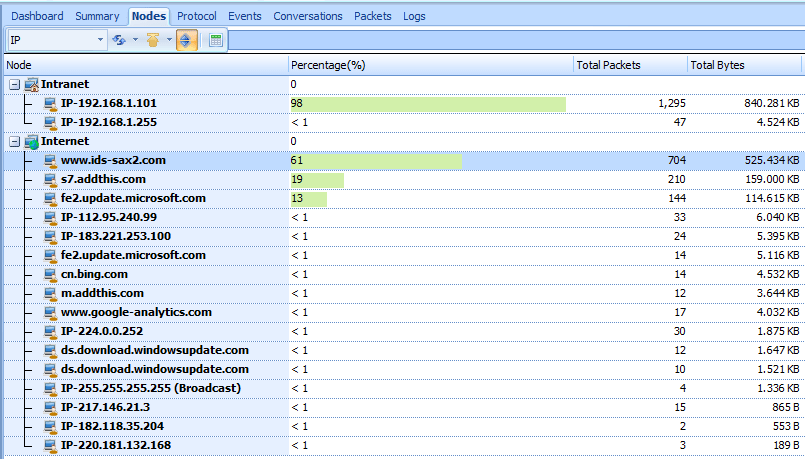The height and width of the screenshot is (459, 805).
Task: Sort by the Percentage(%) column header
Action: click(x=431, y=65)
